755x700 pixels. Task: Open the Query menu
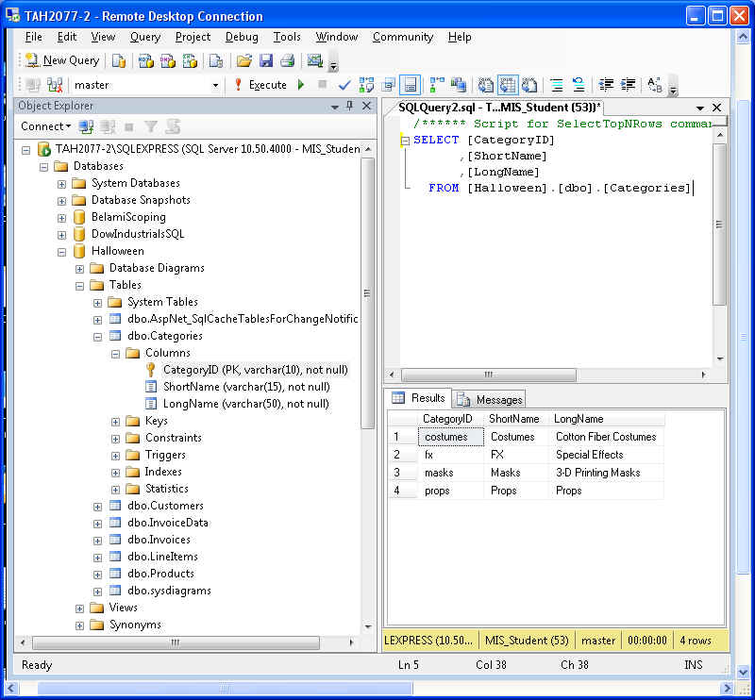point(145,37)
